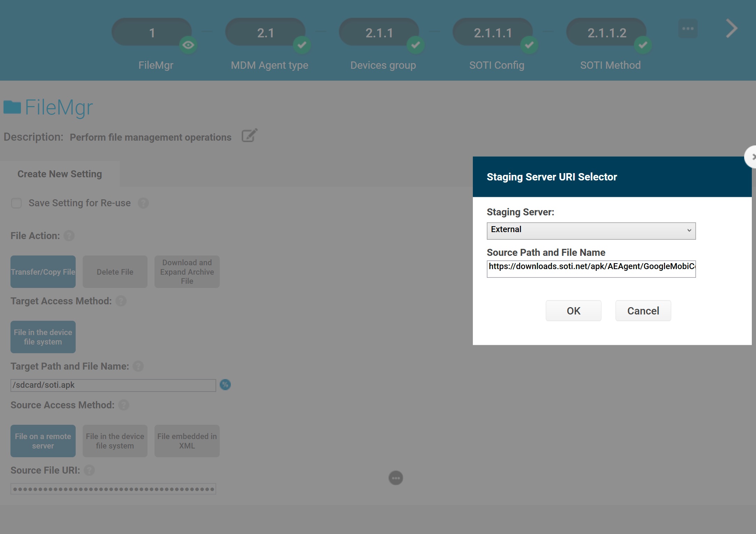Open the Source File URI browse ellipsis
Screen dimensions: 756x534
(x=395, y=478)
